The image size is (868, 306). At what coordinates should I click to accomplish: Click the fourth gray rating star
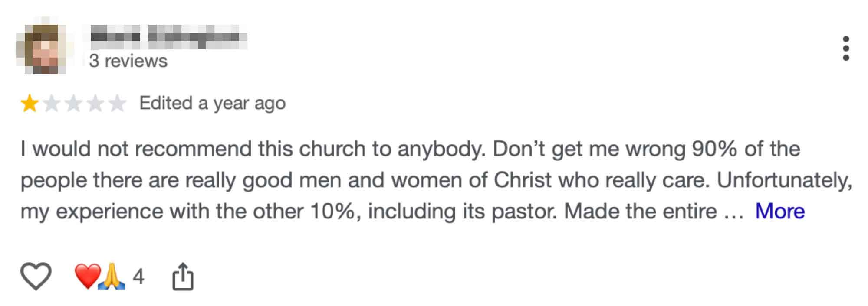point(95,104)
